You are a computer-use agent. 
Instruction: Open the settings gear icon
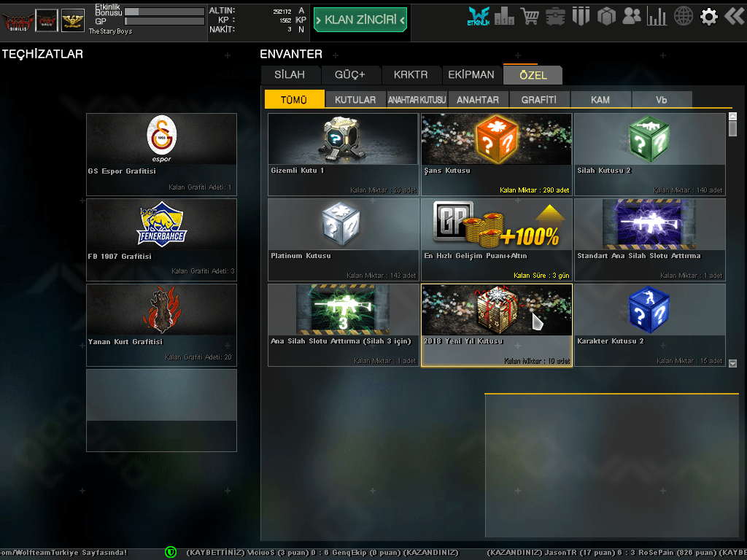point(708,17)
